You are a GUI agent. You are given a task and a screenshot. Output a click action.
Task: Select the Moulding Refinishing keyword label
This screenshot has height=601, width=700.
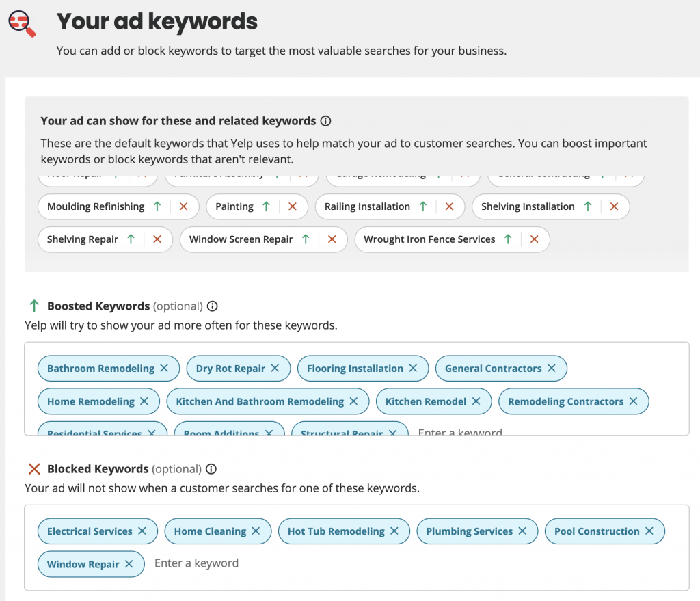click(96, 206)
